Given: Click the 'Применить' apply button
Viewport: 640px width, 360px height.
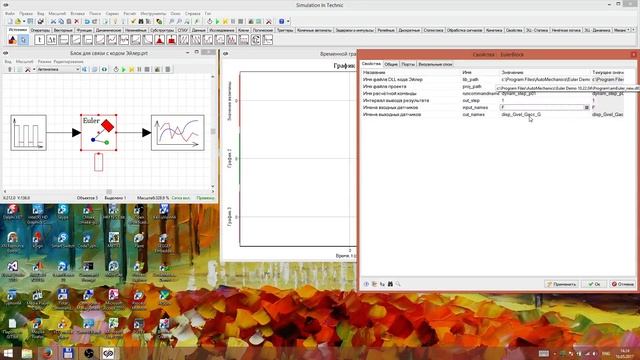Looking at the screenshot, I should 562,284.
